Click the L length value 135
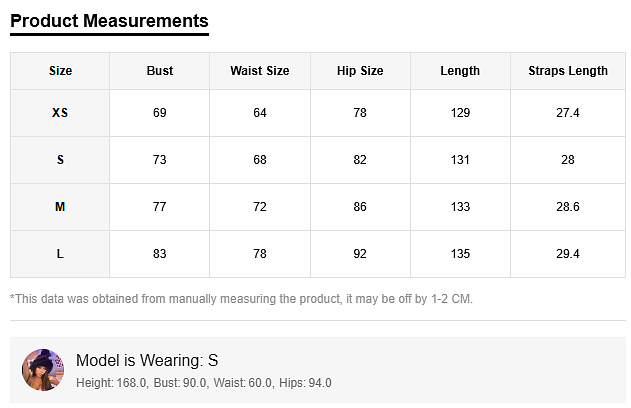This screenshot has height=408, width=631. 460,254
